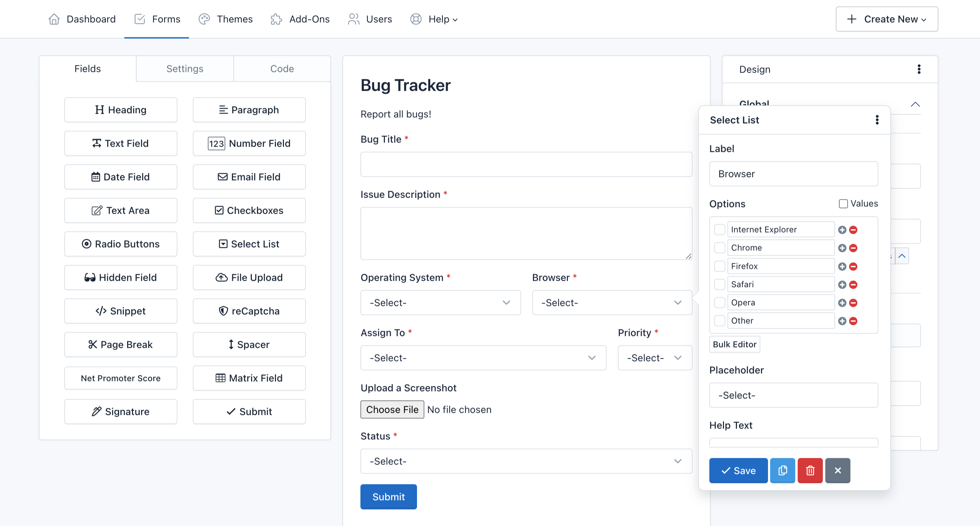This screenshot has height=526, width=980.
Task: Add a Matrix Field element
Action: (x=249, y=378)
